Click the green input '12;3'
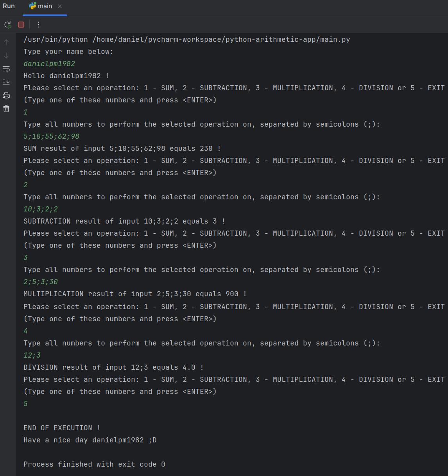This screenshot has width=448, height=476. click(x=32, y=355)
